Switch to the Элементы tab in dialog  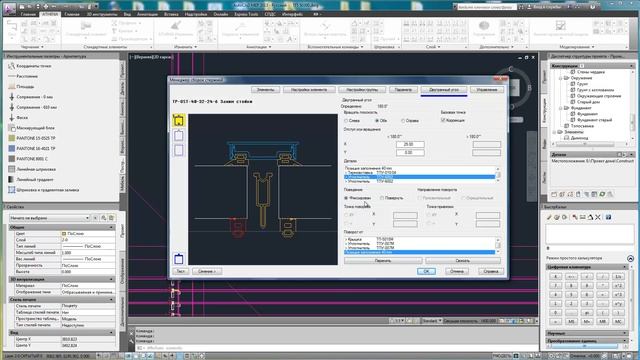tap(265, 89)
